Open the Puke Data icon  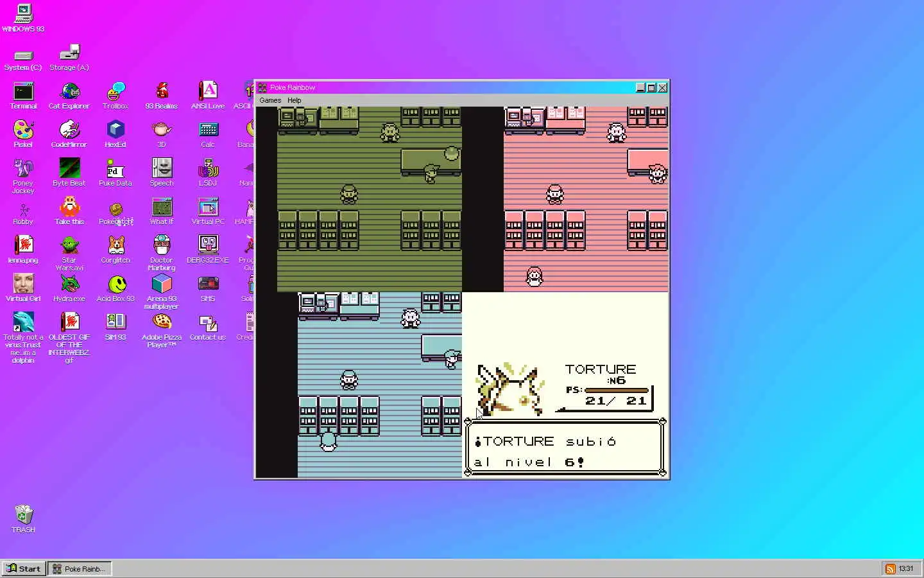point(116,173)
